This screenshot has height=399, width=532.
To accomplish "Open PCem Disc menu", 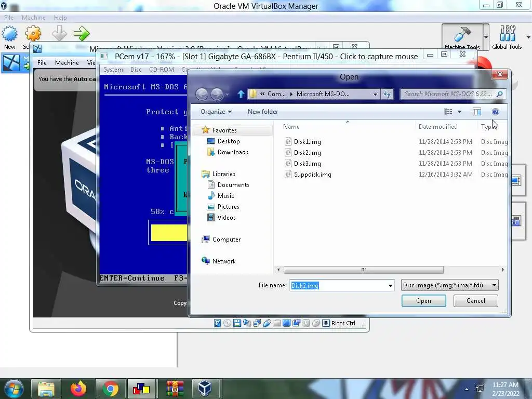I will click(136, 70).
